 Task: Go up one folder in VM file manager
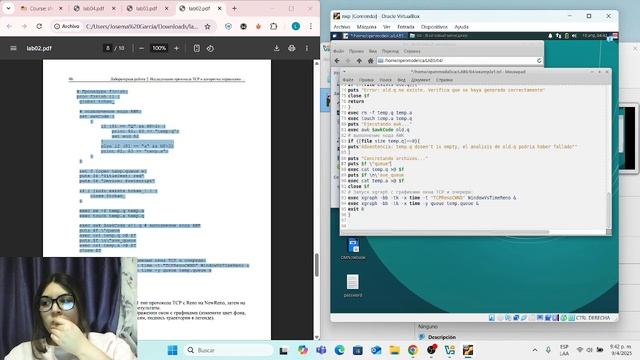(x=359, y=60)
